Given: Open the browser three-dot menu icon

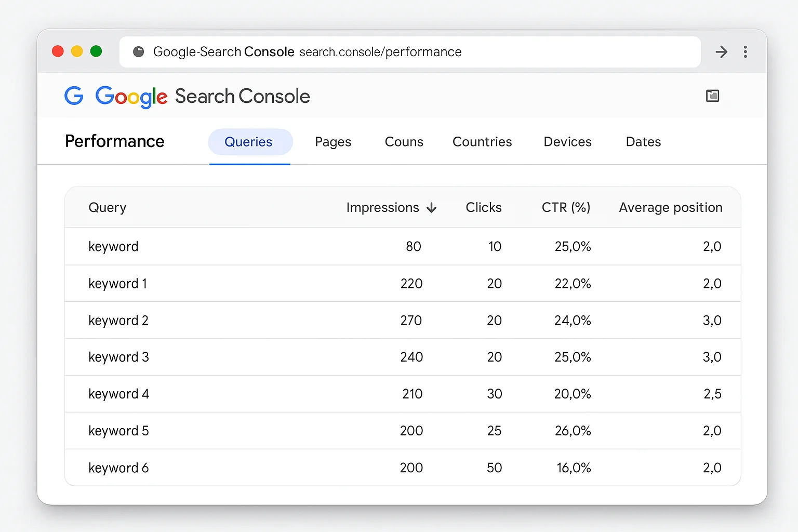Looking at the screenshot, I should pyautogui.click(x=746, y=51).
